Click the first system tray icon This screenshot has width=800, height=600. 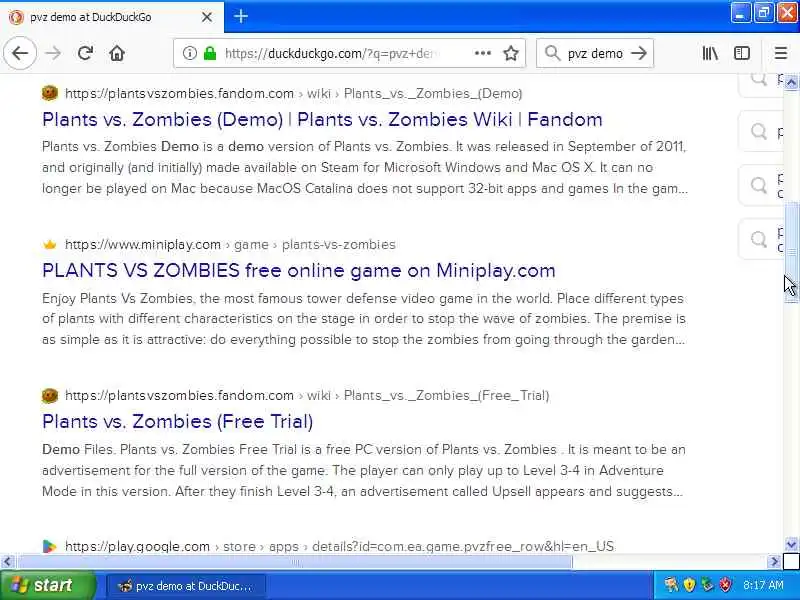[x=671, y=585]
